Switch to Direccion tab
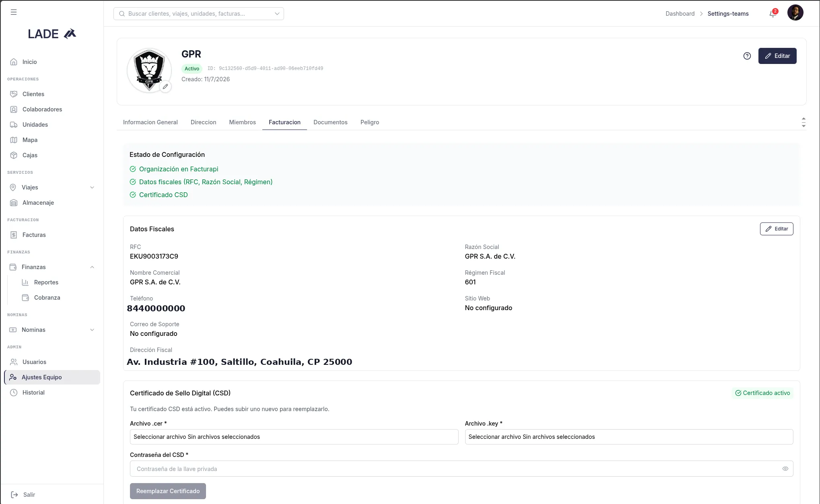 tap(203, 122)
